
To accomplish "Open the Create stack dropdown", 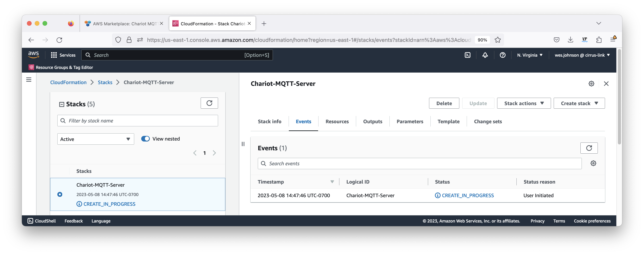I will point(579,103).
